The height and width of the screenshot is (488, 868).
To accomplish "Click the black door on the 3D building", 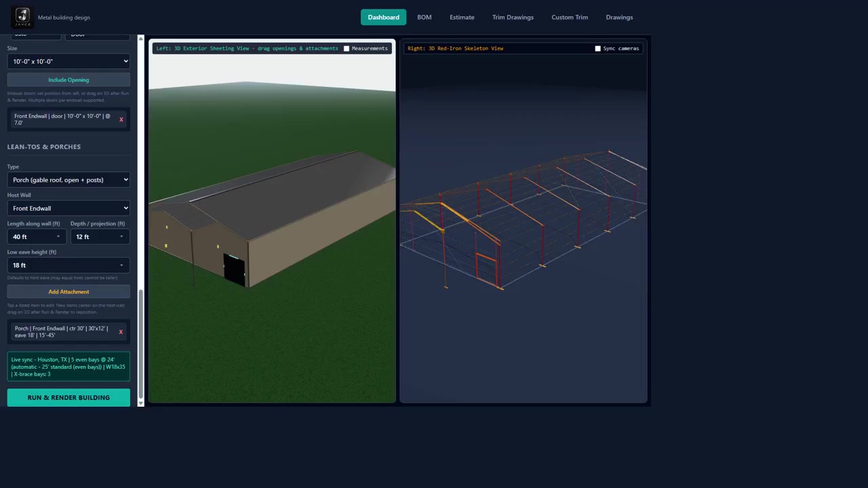I will pos(234,270).
